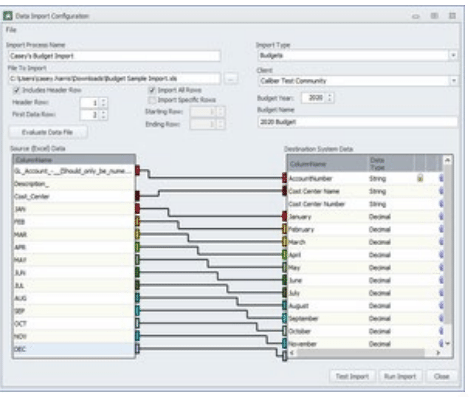
Task: Click the info icon on Cost Center Number row
Action: pyautogui.click(x=441, y=204)
